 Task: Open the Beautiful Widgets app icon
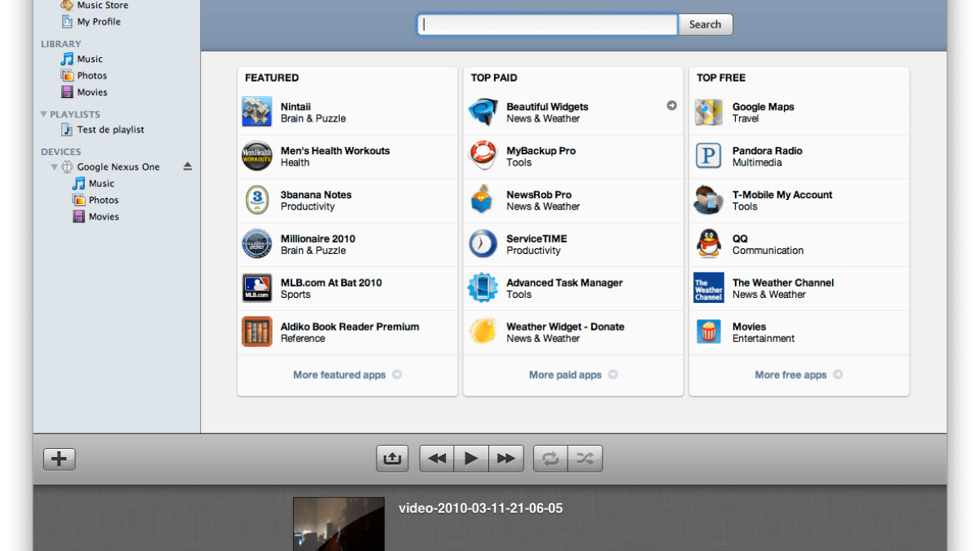[x=483, y=112]
